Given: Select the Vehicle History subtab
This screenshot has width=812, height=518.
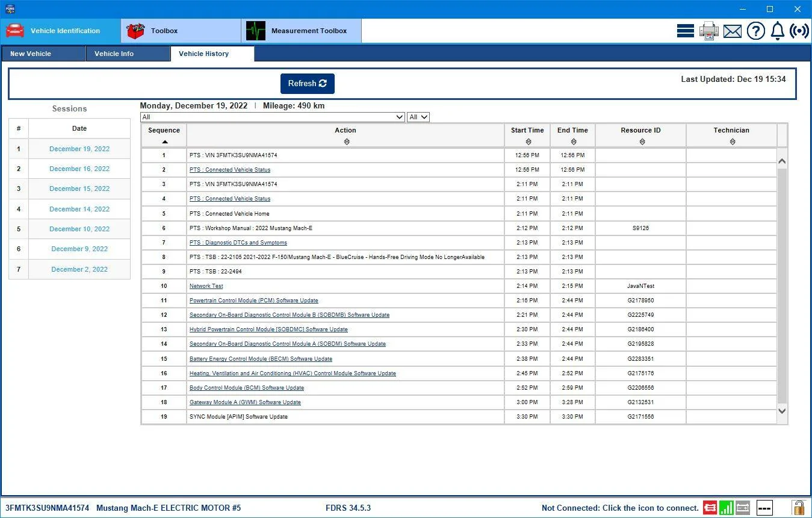Looking at the screenshot, I should [x=212, y=54].
